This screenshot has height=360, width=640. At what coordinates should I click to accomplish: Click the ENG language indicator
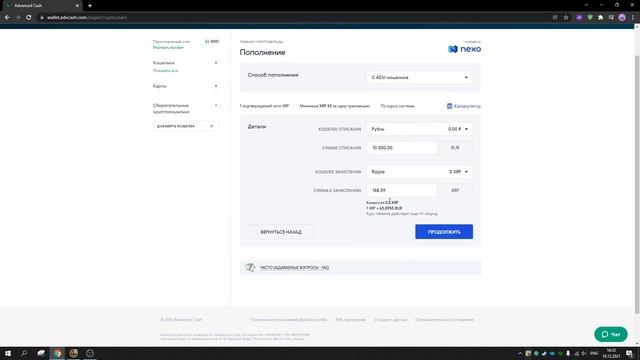(594, 353)
